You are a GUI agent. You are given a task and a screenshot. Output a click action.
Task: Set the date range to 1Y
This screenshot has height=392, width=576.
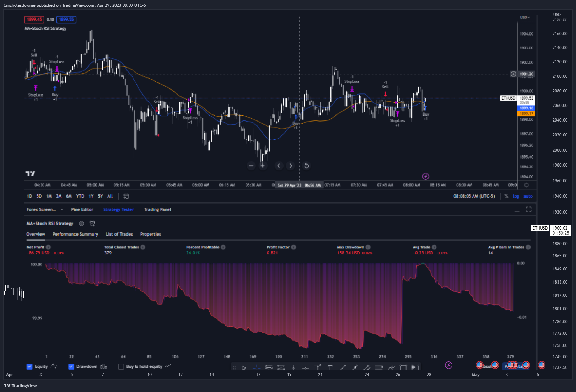[91, 196]
